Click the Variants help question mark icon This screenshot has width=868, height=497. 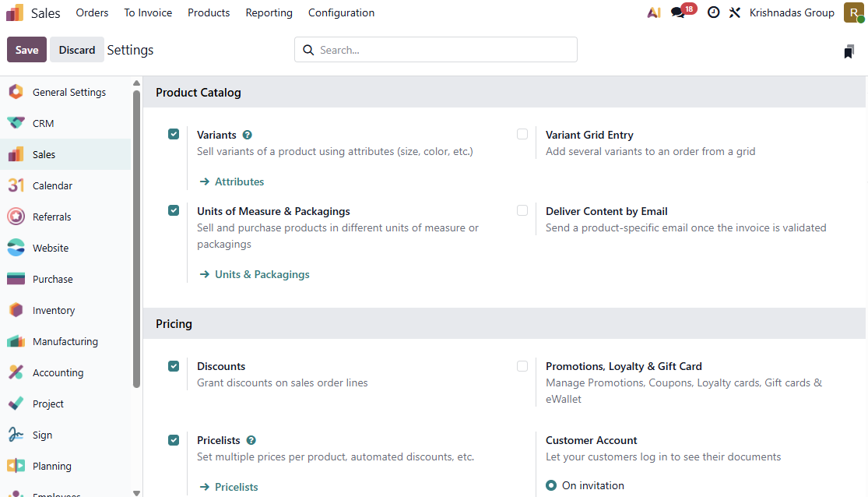[248, 135]
